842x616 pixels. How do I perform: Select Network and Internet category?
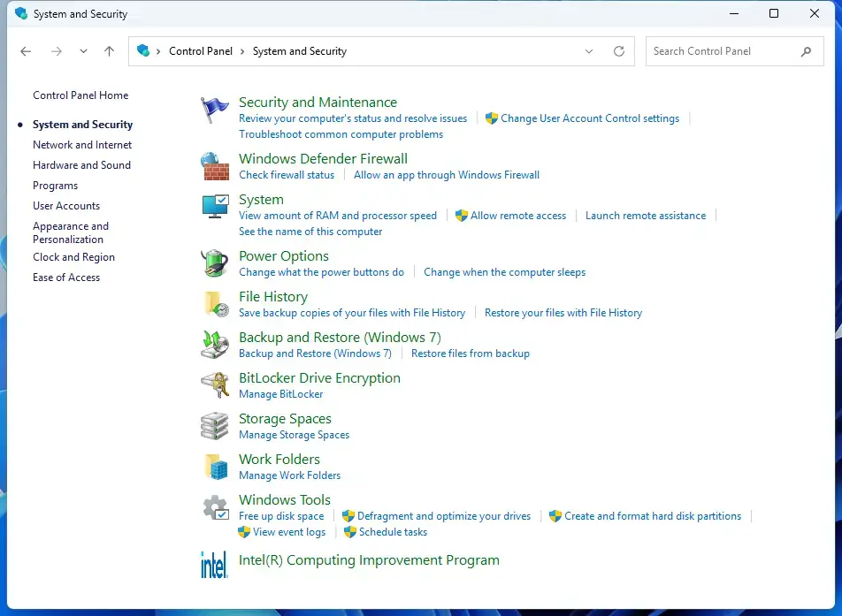[x=82, y=145]
